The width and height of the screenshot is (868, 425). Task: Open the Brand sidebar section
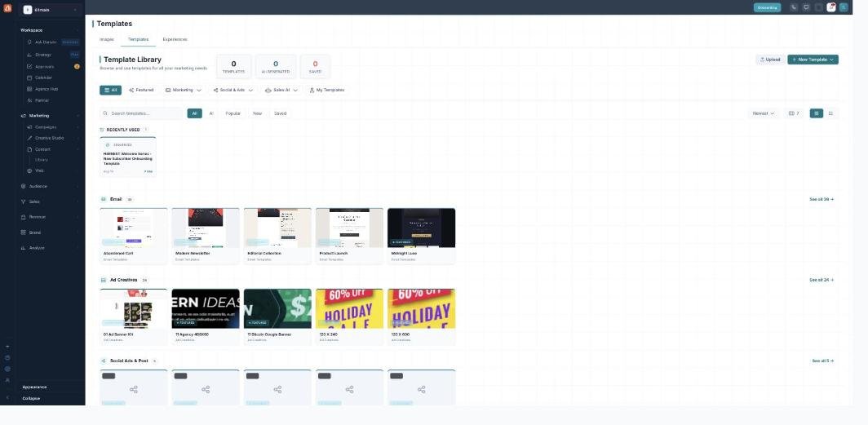coord(50,232)
